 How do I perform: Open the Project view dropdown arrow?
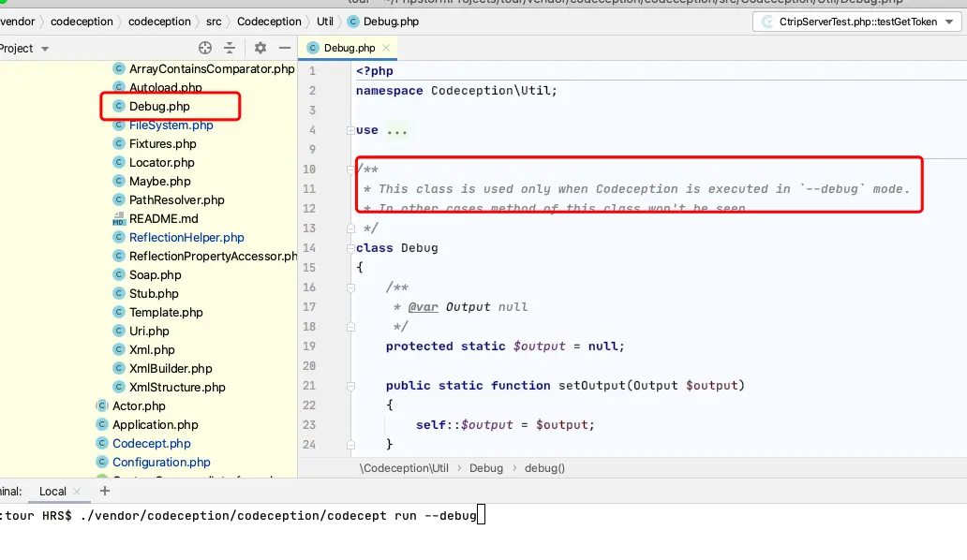pyautogui.click(x=45, y=49)
